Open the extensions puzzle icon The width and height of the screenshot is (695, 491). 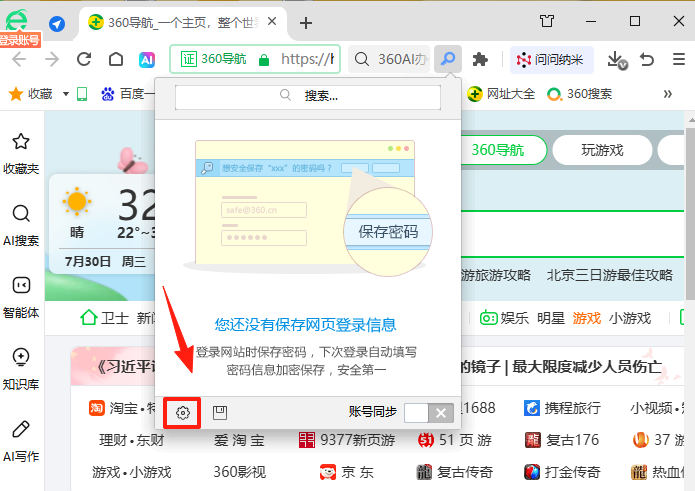(480, 59)
